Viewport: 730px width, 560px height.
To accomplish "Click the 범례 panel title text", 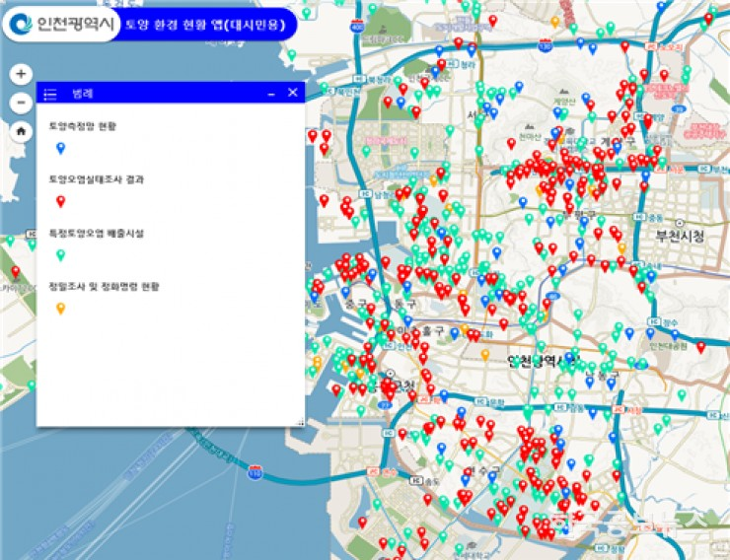I will point(83,93).
